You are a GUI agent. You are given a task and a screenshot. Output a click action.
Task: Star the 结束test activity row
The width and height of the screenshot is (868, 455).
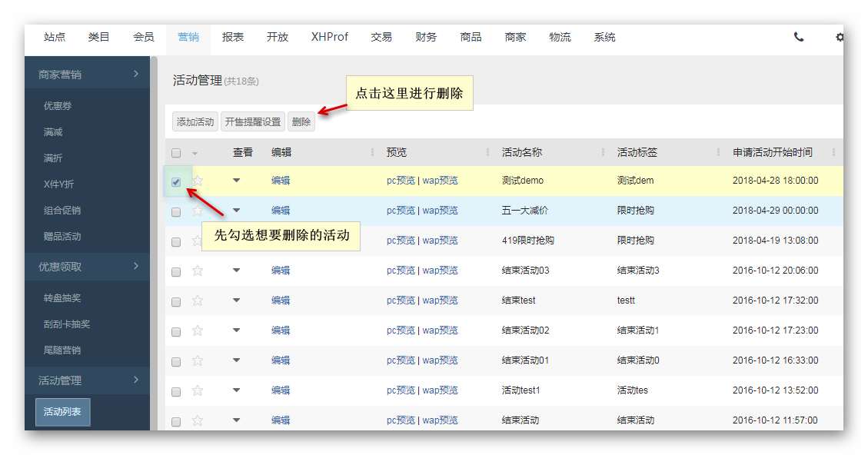tap(198, 300)
